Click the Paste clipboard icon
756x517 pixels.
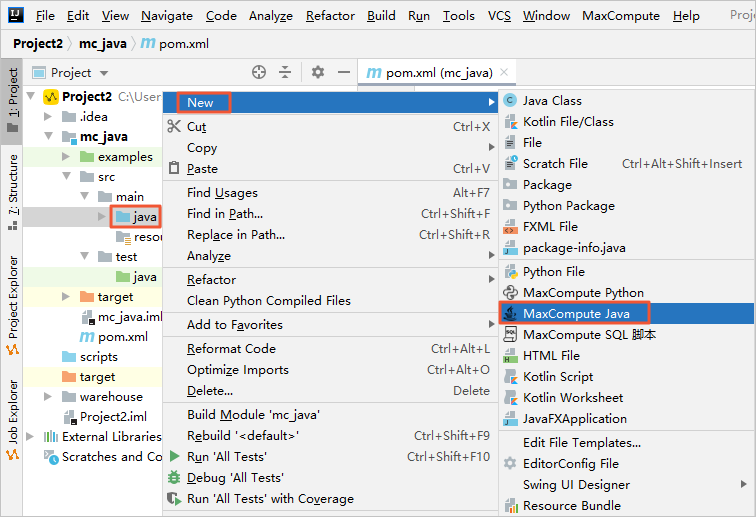tap(174, 168)
